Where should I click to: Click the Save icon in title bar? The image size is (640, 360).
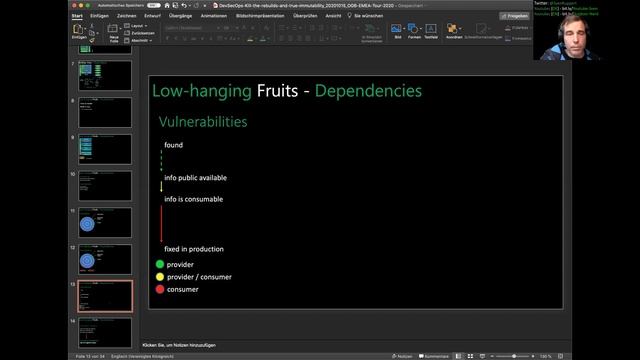(176, 5)
